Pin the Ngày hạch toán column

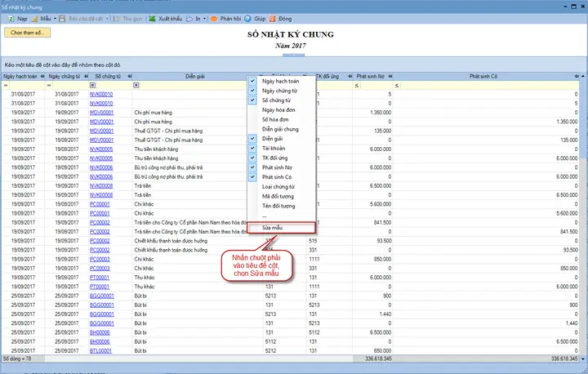point(42,76)
